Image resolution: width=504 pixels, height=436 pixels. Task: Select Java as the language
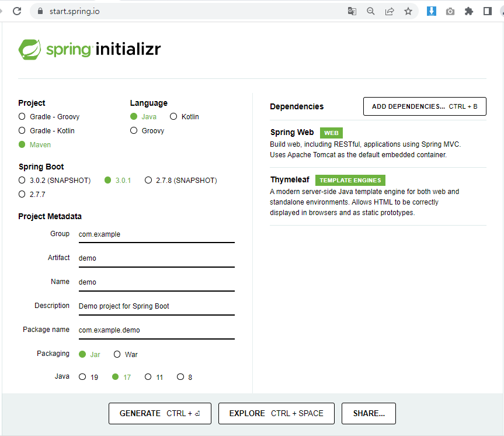[x=143, y=116]
